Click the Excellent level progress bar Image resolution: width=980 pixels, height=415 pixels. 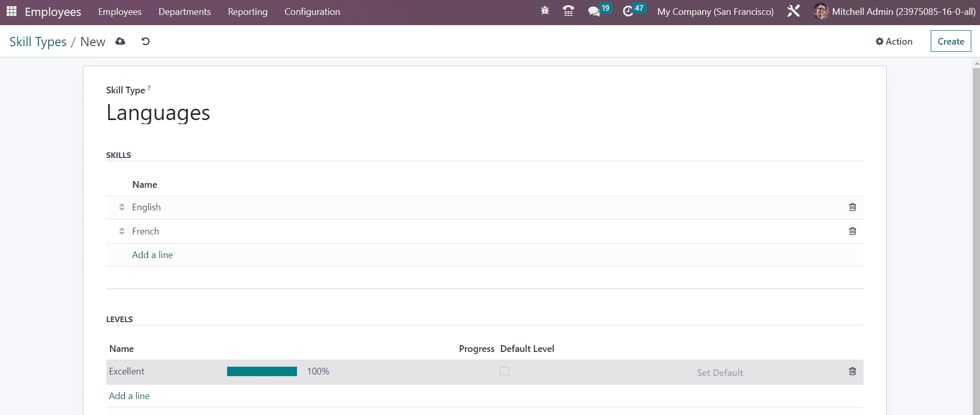click(262, 371)
